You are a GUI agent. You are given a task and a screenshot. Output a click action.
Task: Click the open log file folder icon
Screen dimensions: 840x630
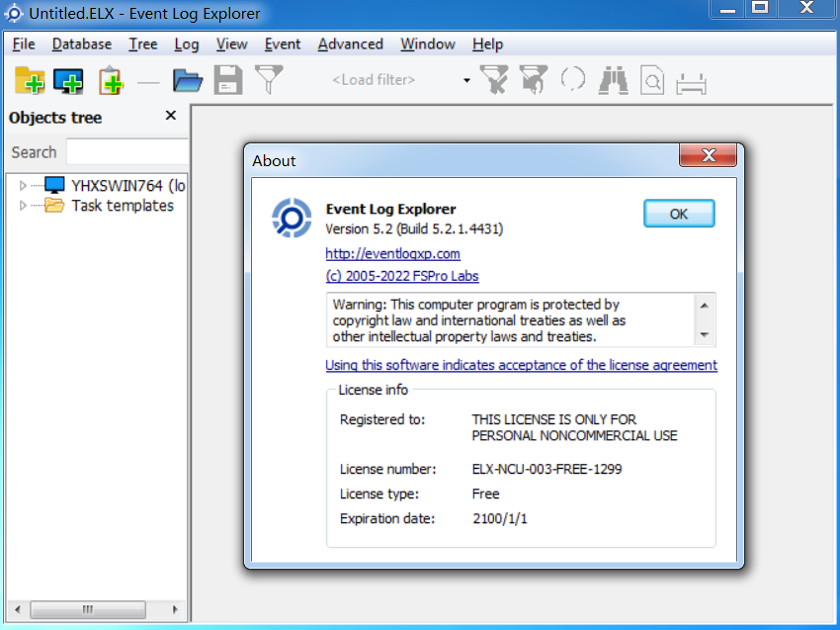click(x=188, y=80)
